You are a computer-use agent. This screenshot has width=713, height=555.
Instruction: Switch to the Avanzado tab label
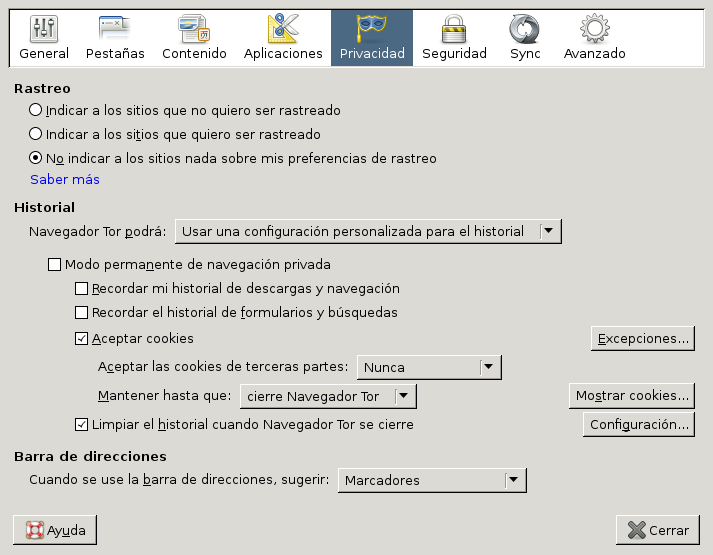pyautogui.click(x=594, y=54)
